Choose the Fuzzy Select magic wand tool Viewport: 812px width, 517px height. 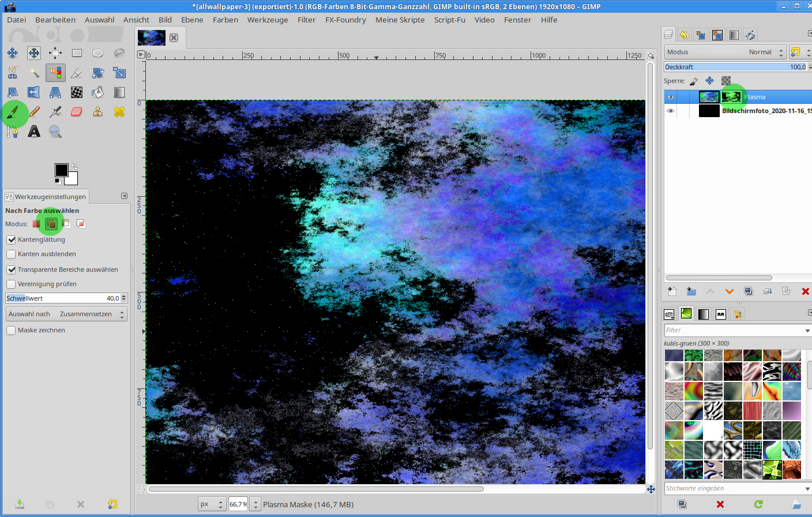coord(34,73)
